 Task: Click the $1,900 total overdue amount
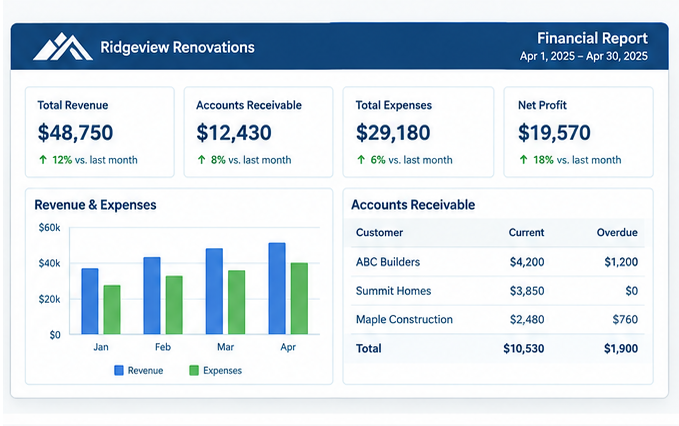coord(621,349)
